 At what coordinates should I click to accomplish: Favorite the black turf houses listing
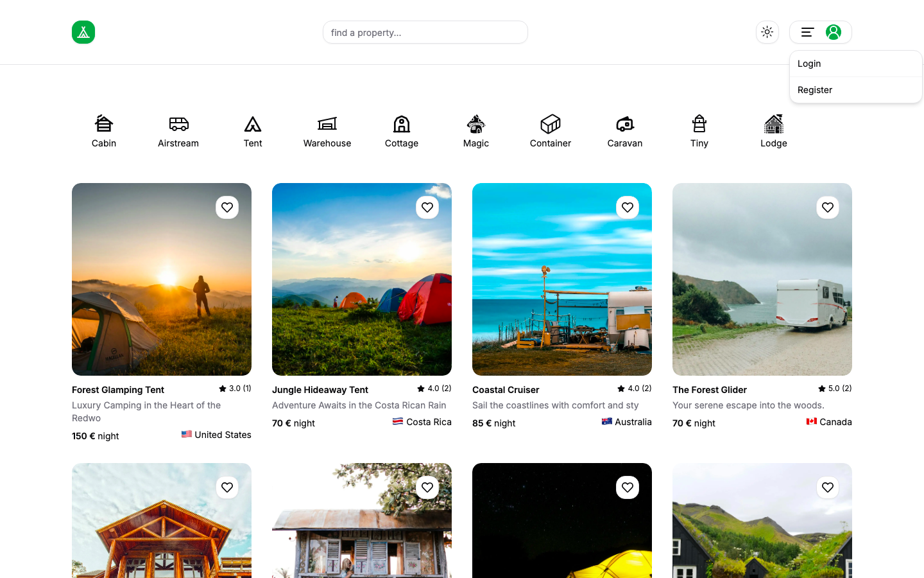[828, 487]
